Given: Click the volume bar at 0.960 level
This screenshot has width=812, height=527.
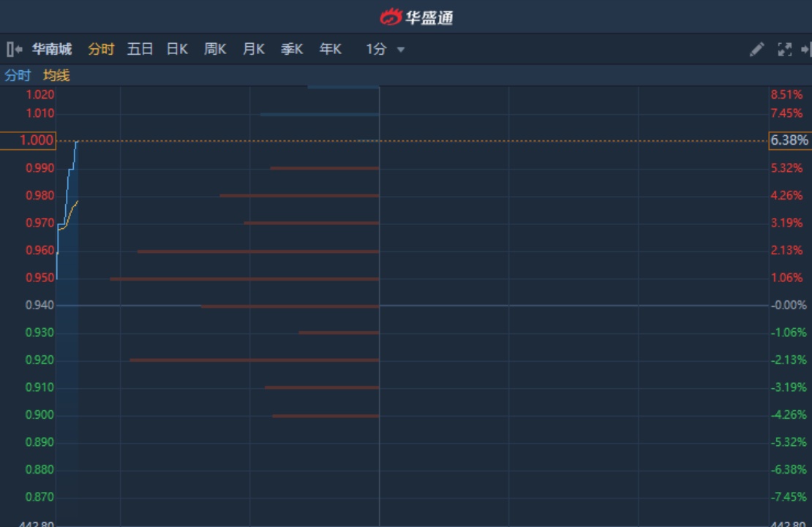Looking at the screenshot, I should (x=258, y=251).
